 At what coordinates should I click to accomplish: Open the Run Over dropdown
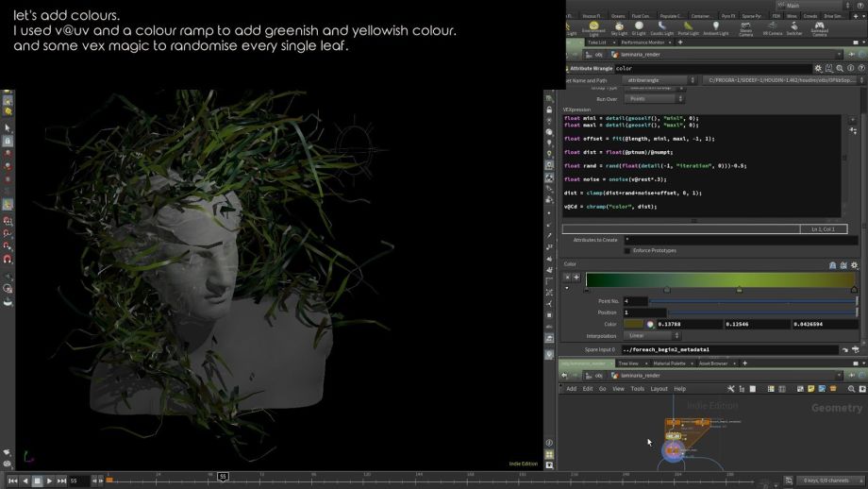652,98
